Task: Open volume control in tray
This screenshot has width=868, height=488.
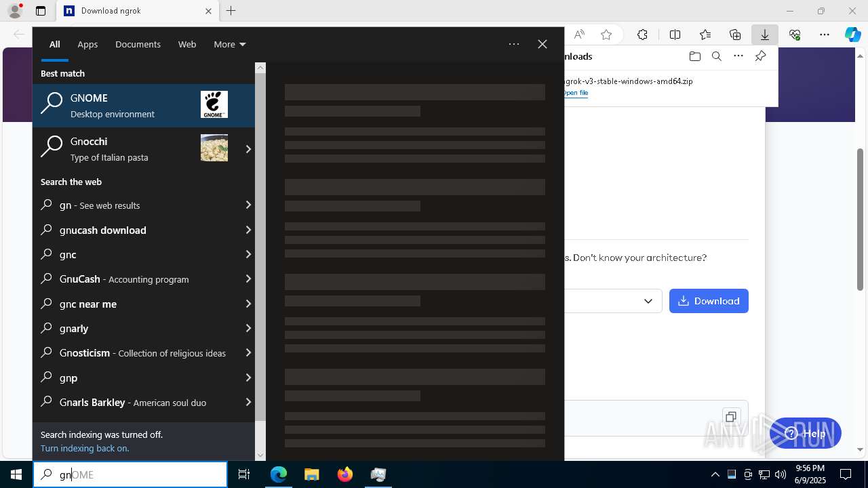Action: 781,474
